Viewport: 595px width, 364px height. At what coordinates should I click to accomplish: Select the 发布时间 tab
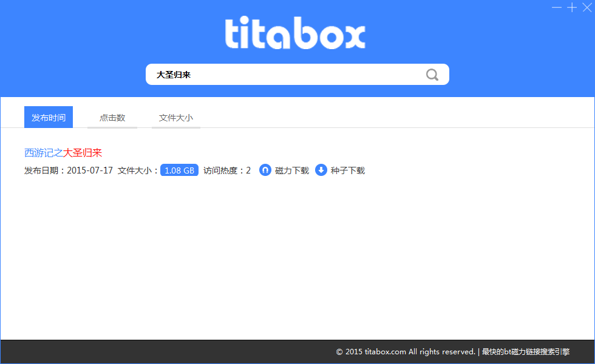click(x=49, y=117)
